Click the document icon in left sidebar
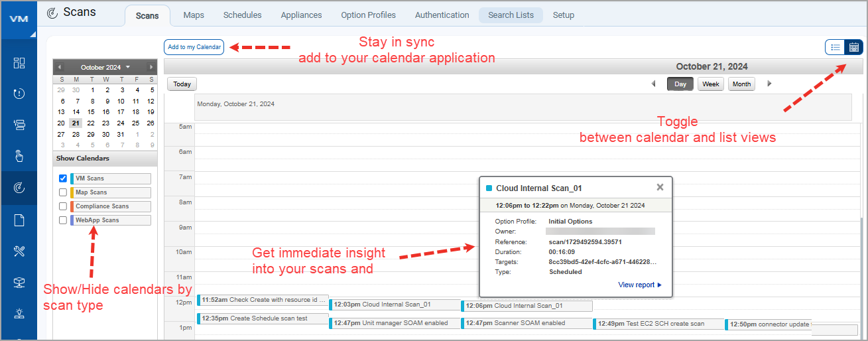This screenshot has height=341, width=868. point(19,220)
